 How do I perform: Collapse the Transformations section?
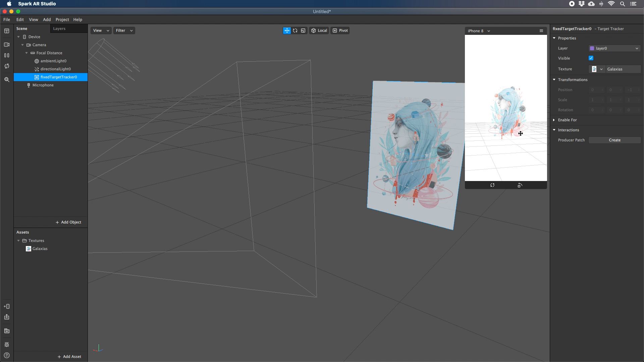(x=554, y=79)
